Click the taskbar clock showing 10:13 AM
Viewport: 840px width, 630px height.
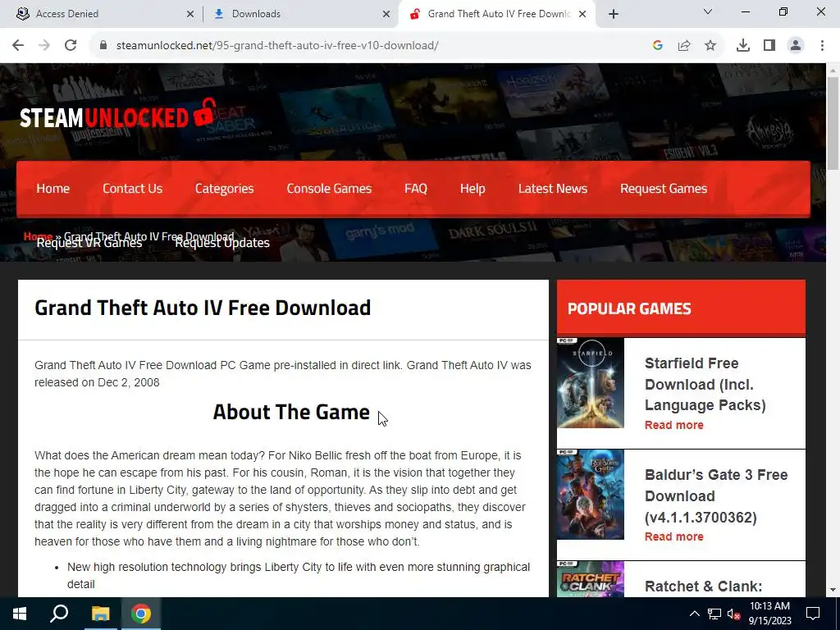pos(769,614)
